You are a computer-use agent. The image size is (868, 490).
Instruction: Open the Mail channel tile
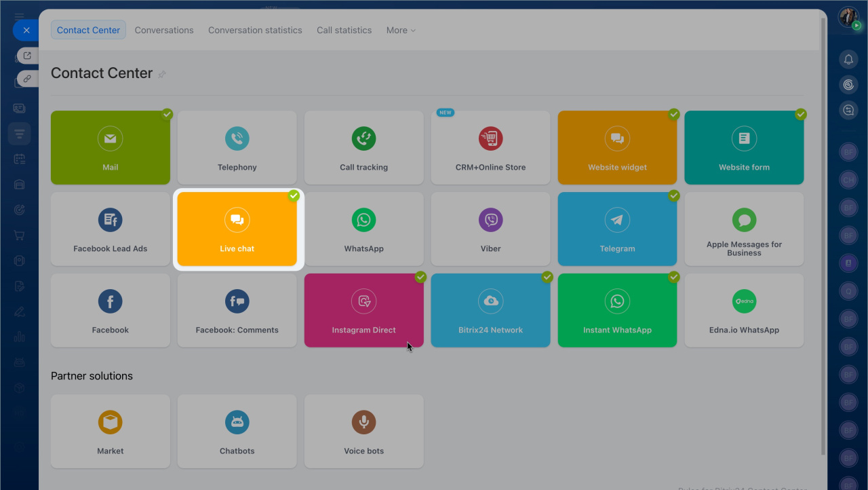(111, 148)
